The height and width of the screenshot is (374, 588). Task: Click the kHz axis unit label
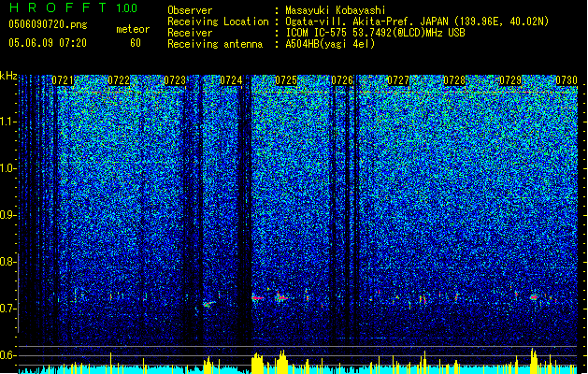click(x=8, y=76)
